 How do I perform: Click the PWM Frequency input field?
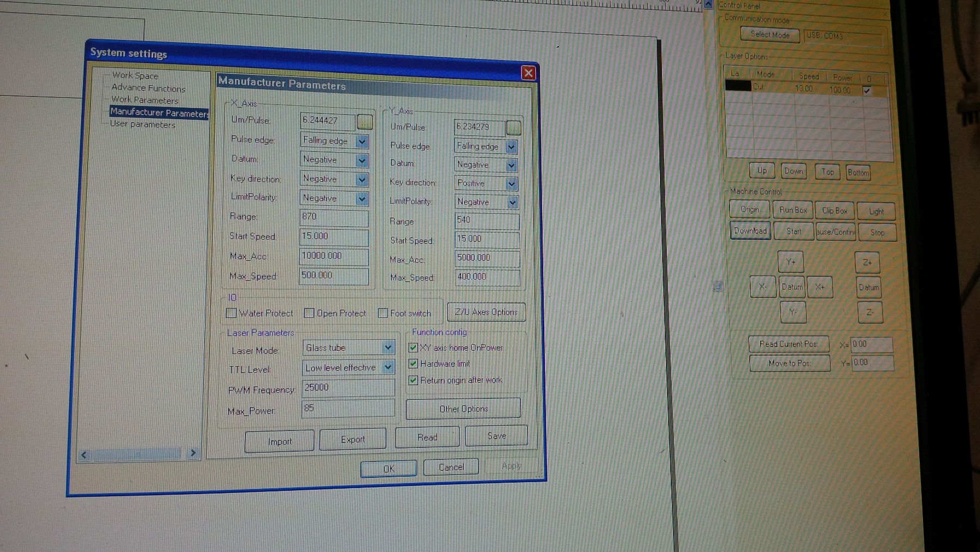(347, 387)
